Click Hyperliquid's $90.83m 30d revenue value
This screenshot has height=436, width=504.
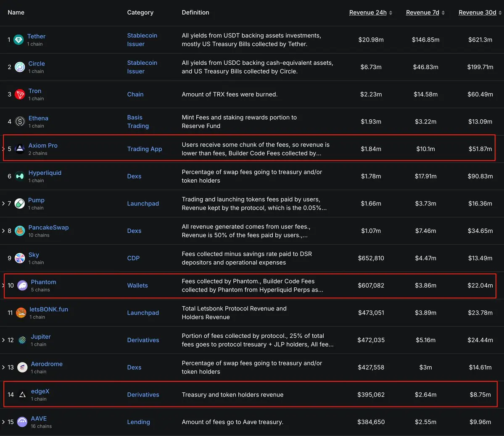480,176
